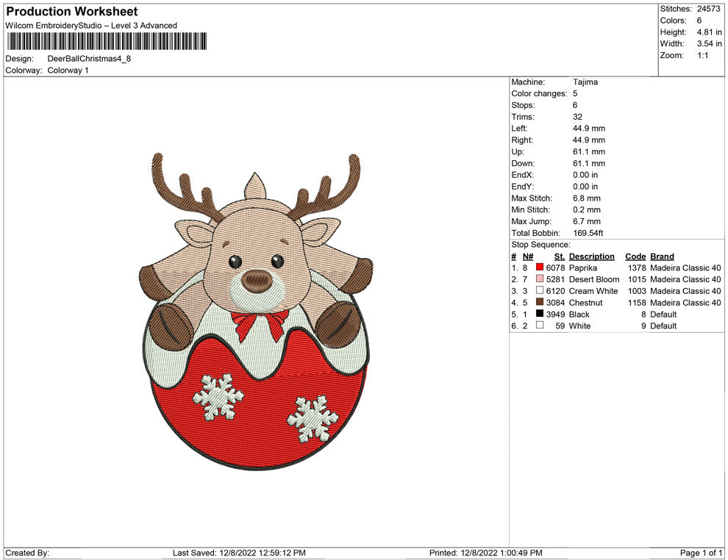Click the Zoom value '1:1'

pyautogui.click(x=702, y=55)
